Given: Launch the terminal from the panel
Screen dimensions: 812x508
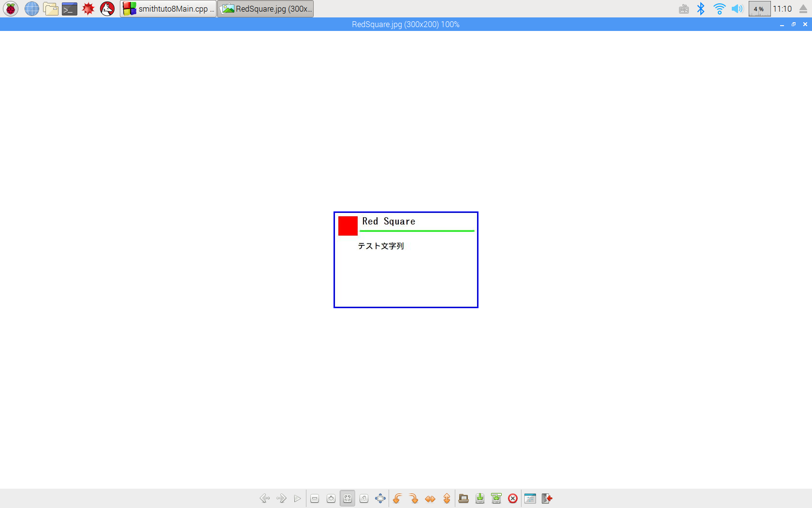Looking at the screenshot, I should point(70,9).
